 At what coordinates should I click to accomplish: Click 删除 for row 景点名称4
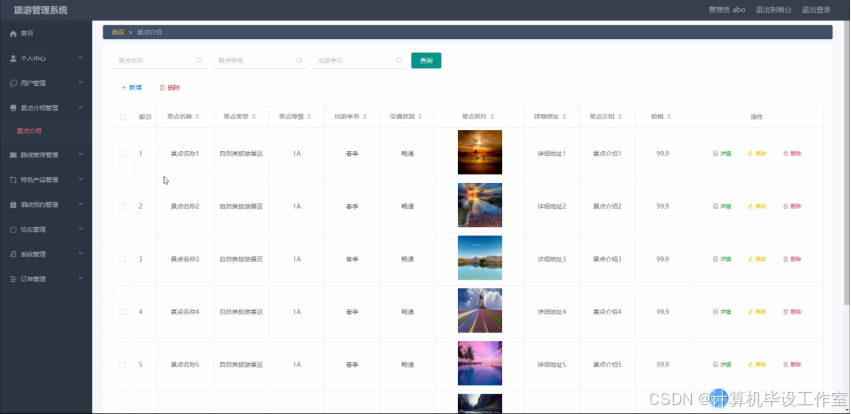tap(792, 312)
